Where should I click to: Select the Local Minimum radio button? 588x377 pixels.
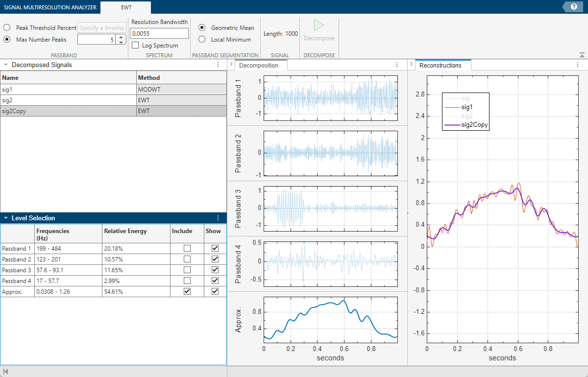[201, 40]
